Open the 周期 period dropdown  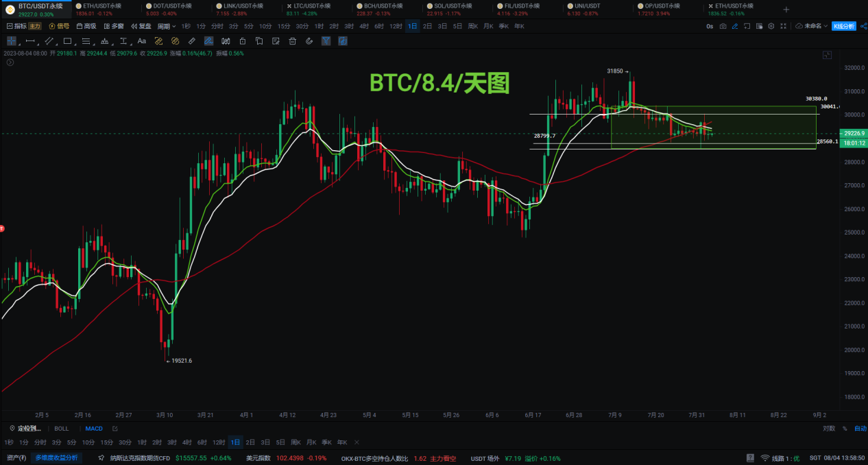(167, 26)
